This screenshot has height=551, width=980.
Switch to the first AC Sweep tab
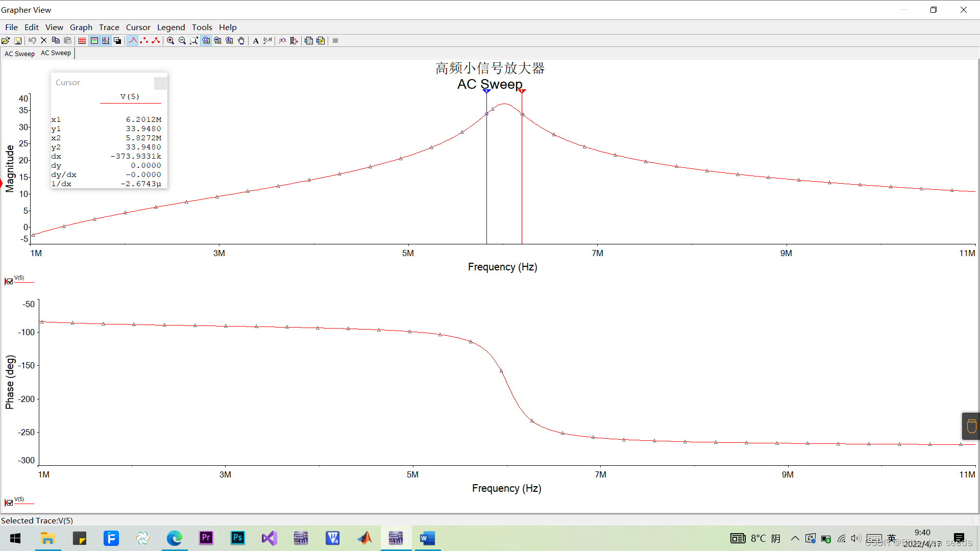(x=19, y=54)
